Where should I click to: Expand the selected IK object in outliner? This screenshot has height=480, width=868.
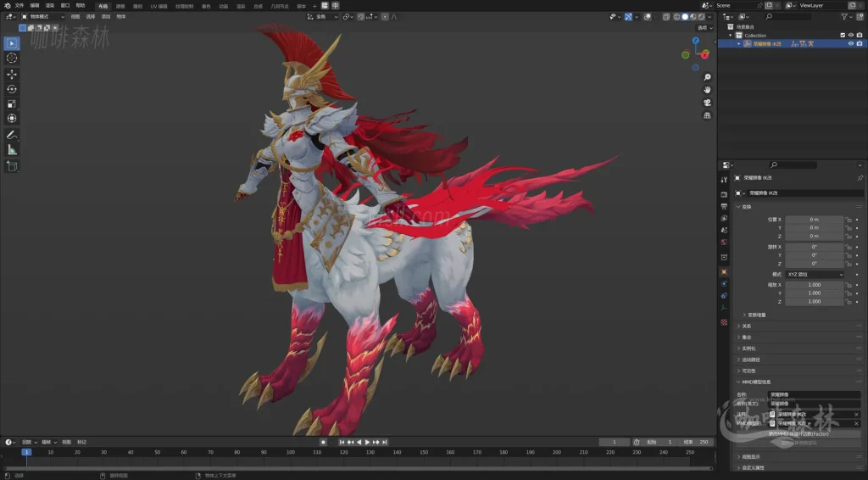(738, 44)
